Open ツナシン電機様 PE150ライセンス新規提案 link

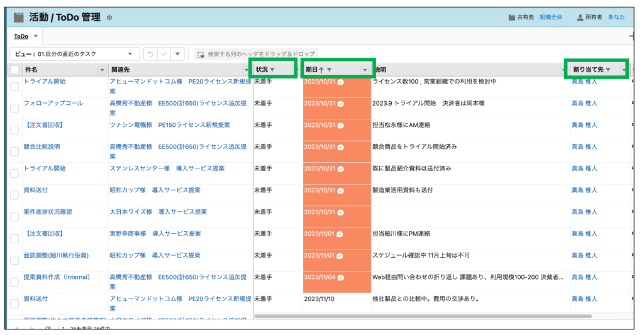(x=170, y=125)
